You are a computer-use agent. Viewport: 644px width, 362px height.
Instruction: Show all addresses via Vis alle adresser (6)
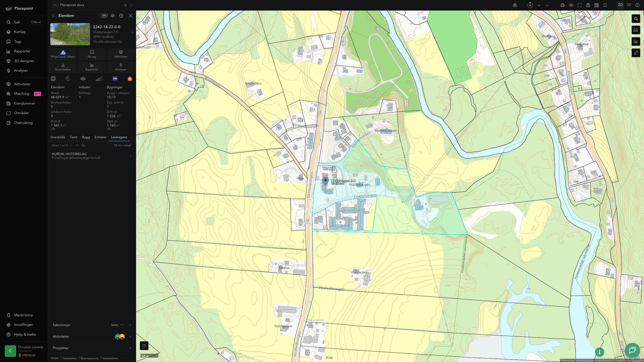pos(107,42)
